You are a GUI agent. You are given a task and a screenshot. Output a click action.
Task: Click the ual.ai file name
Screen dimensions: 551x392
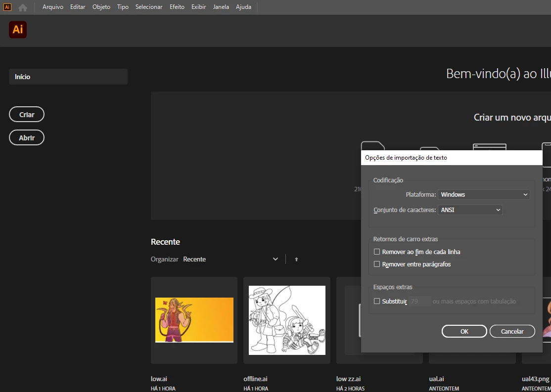[x=436, y=379]
